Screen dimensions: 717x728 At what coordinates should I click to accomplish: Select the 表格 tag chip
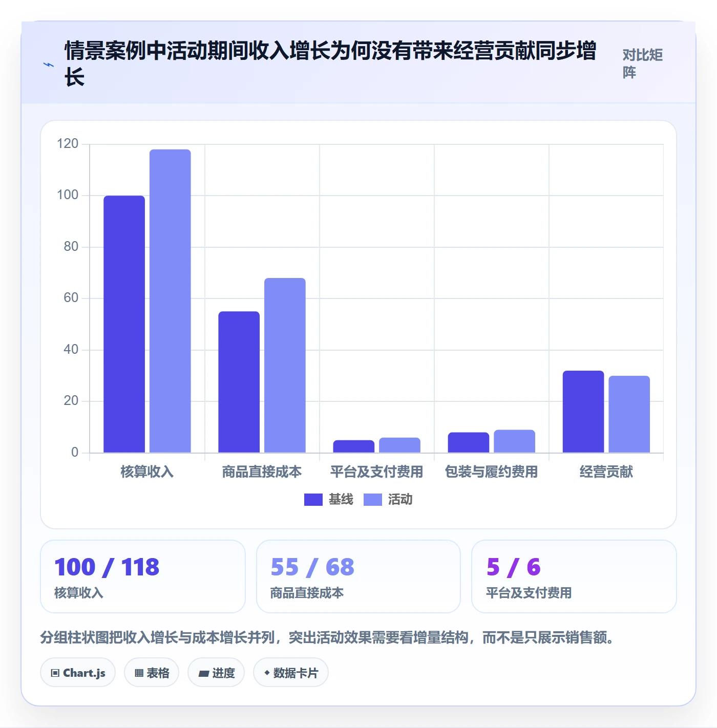point(152,673)
